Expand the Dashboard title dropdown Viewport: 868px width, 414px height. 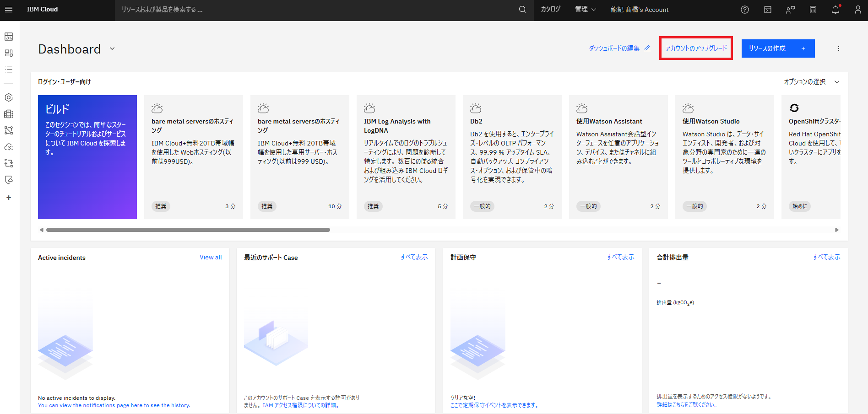[x=112, y=49]
